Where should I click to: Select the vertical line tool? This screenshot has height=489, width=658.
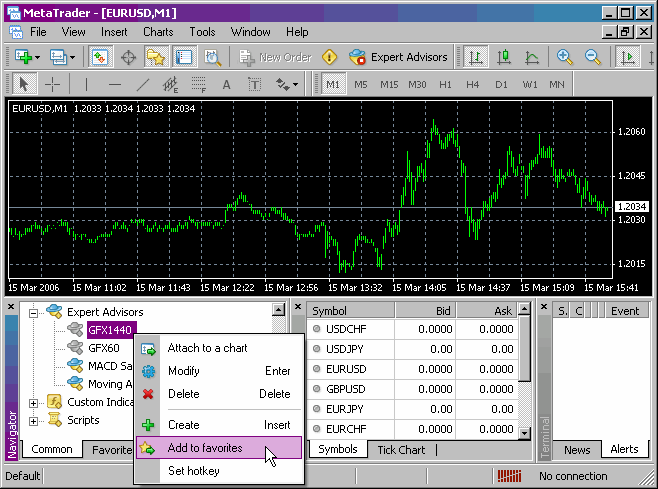click(x=86, y=84)
